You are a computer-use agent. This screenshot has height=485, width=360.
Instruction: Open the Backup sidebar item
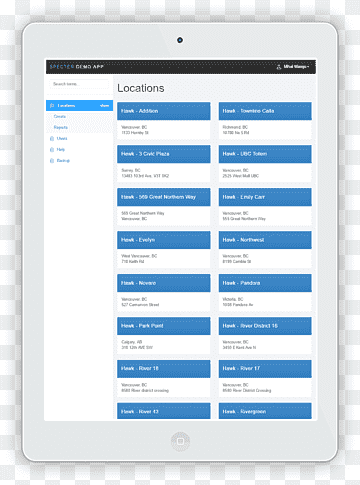tap(63, 160)
